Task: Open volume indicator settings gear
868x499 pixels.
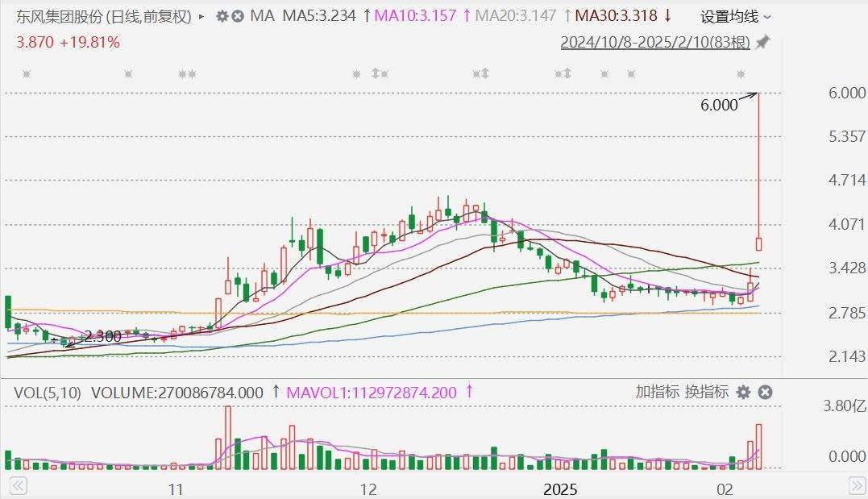Action: (x=743, y=393)
